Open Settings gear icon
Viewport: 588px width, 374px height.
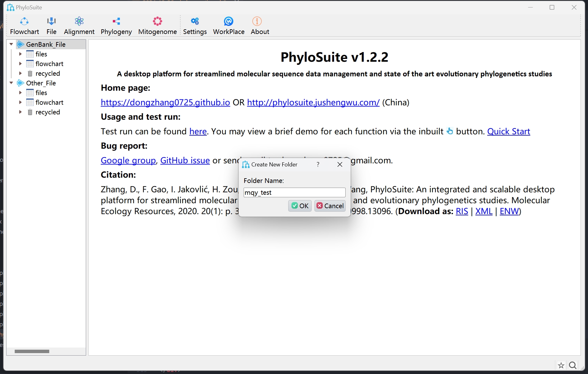point(195,22)
